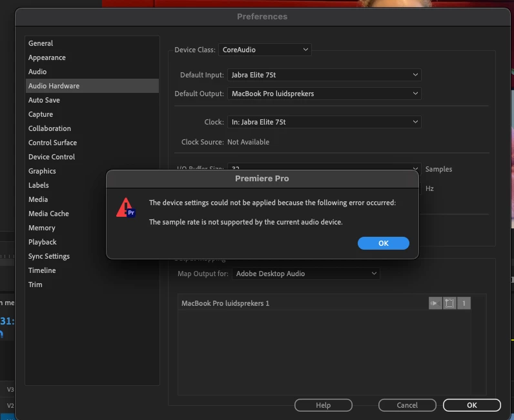Click the Premiere Pro warning icon

pos(126,208)
